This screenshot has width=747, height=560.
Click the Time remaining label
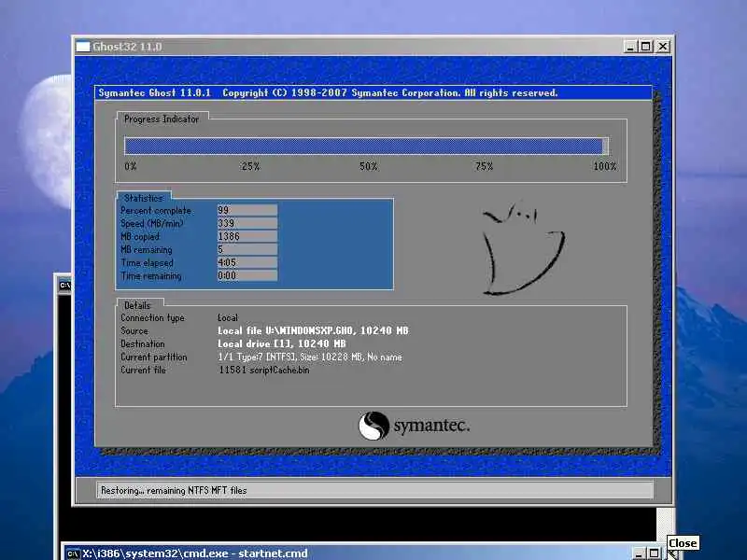tap(151, 275)
